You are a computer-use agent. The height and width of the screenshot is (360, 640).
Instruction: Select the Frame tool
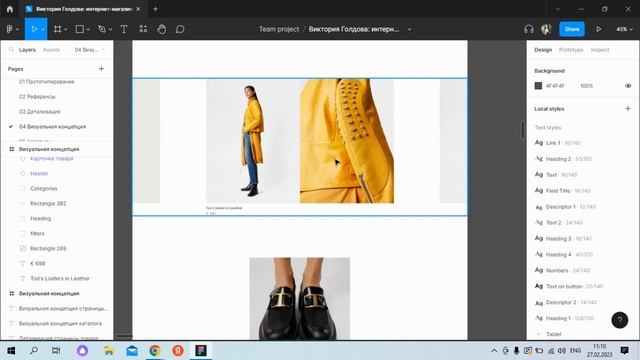[x=58, y=29]
